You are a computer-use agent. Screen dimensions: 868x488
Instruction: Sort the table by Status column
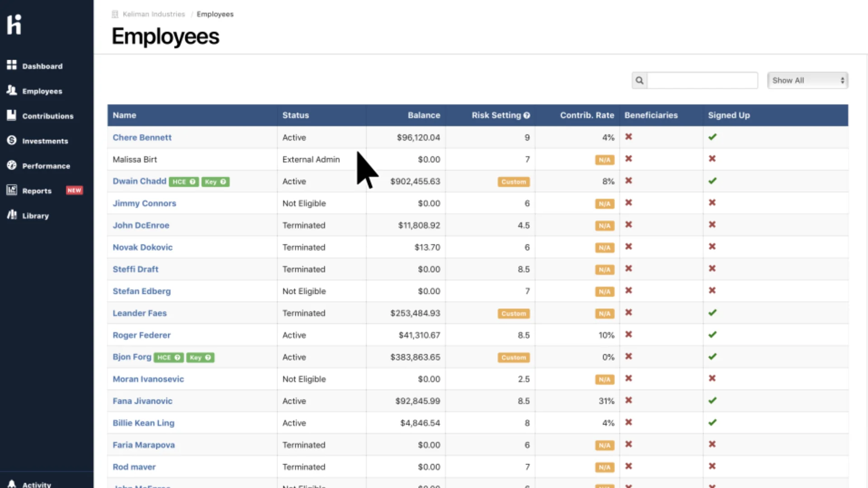click(x=296, y=115)
